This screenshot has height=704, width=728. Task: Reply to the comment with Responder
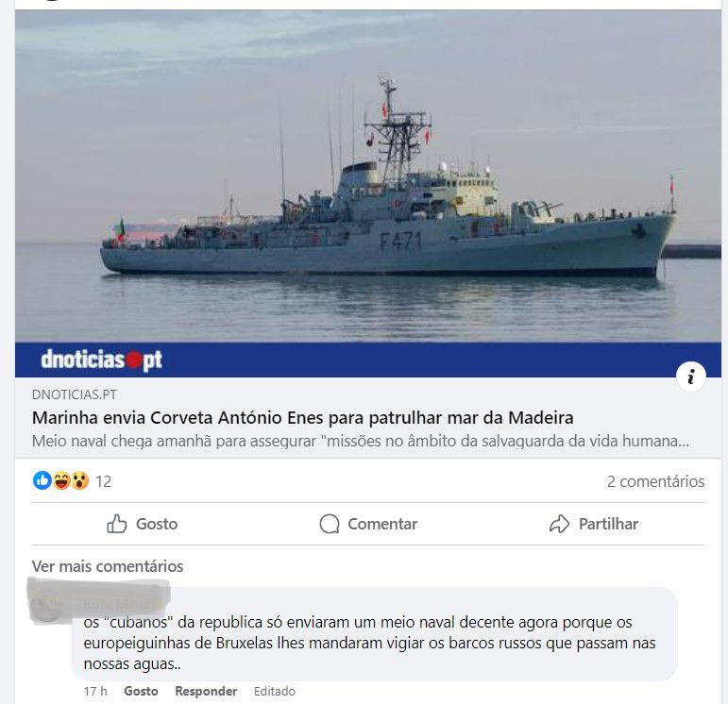pos(206,691)
